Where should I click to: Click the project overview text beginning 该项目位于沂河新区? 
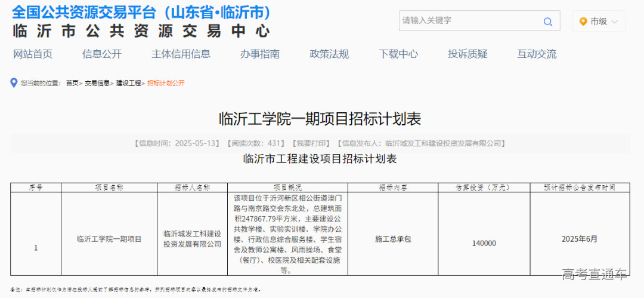287,234
